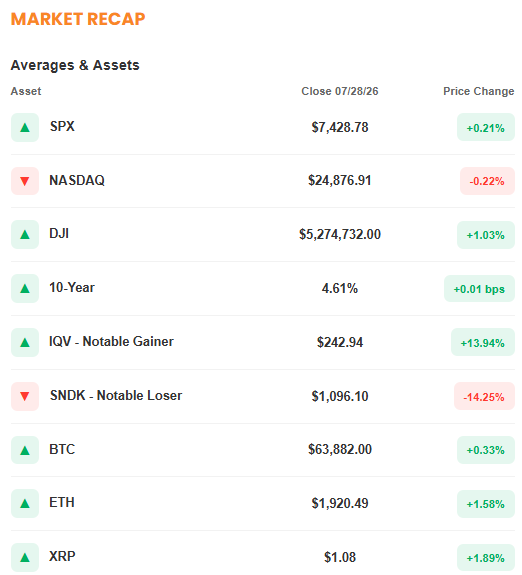The height and width of the screenshot is (575, 522).
Task: Click the green up arrow beside DJI
Action: [25, 234]
